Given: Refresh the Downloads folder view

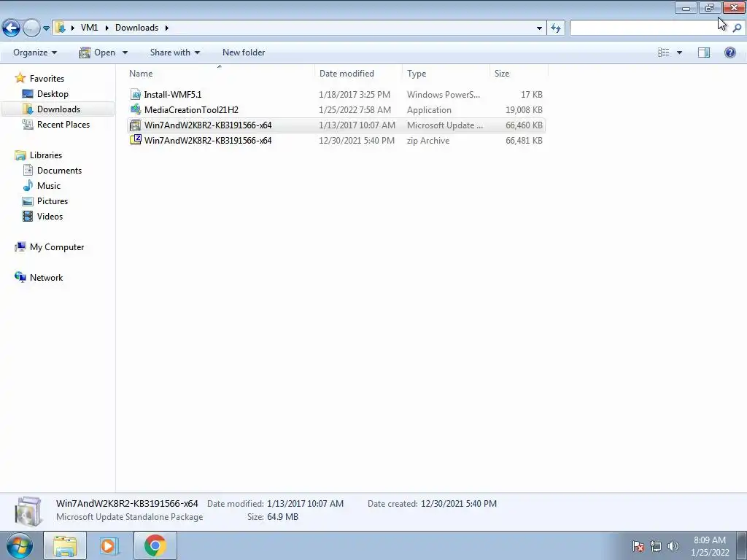Looking at the screenshot, I should 556,28.
